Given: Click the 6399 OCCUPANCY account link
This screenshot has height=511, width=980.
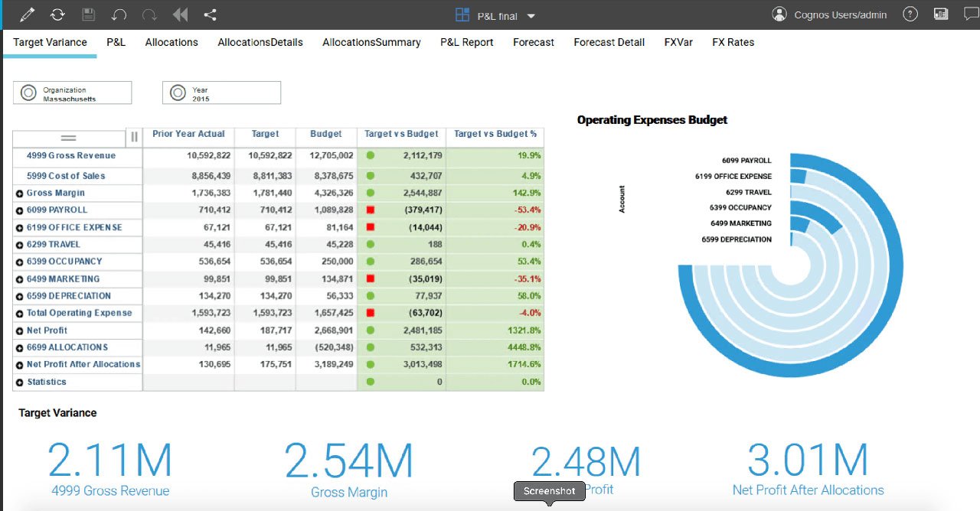Looking at the screenshot, I should pos(64,262).
